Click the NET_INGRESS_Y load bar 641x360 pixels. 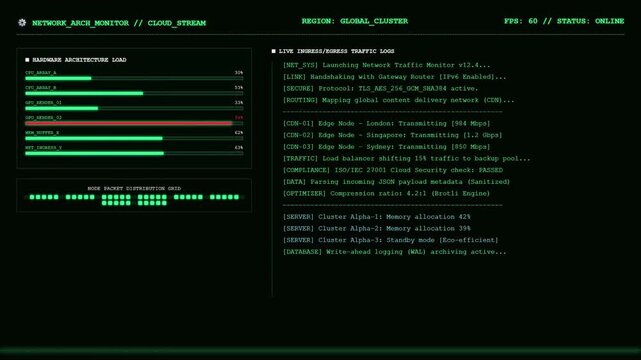point(134,153)
